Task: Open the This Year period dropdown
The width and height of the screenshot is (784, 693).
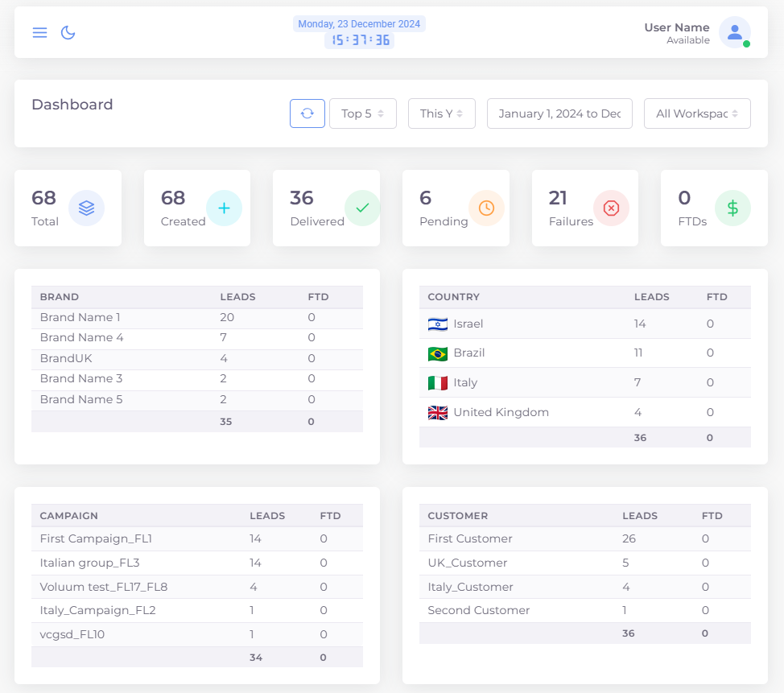Action: (441, 113)
